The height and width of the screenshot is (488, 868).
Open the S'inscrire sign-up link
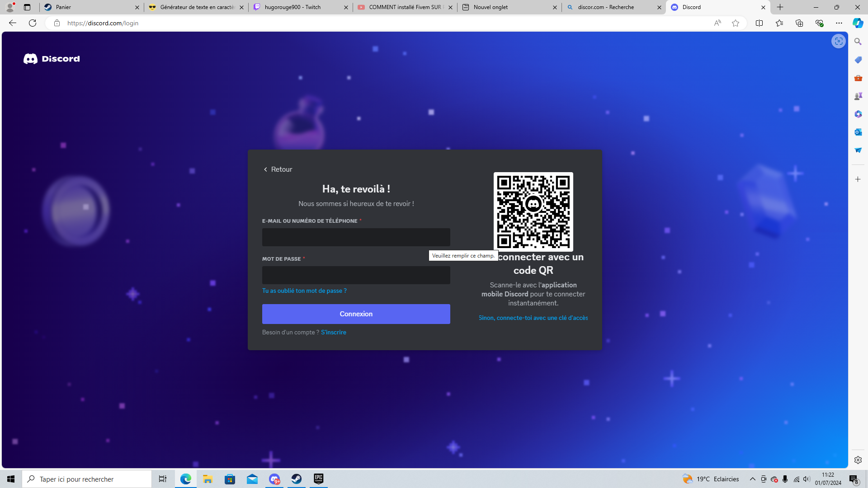(x=334, y=332)
